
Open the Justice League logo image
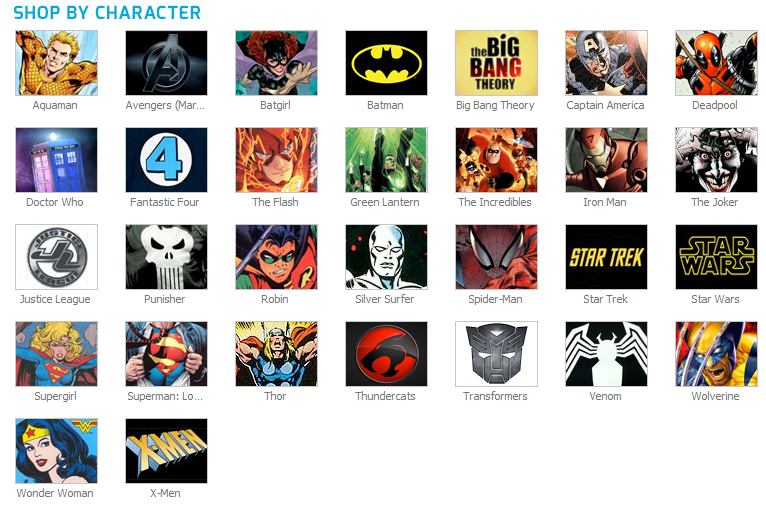pos(56,257)
